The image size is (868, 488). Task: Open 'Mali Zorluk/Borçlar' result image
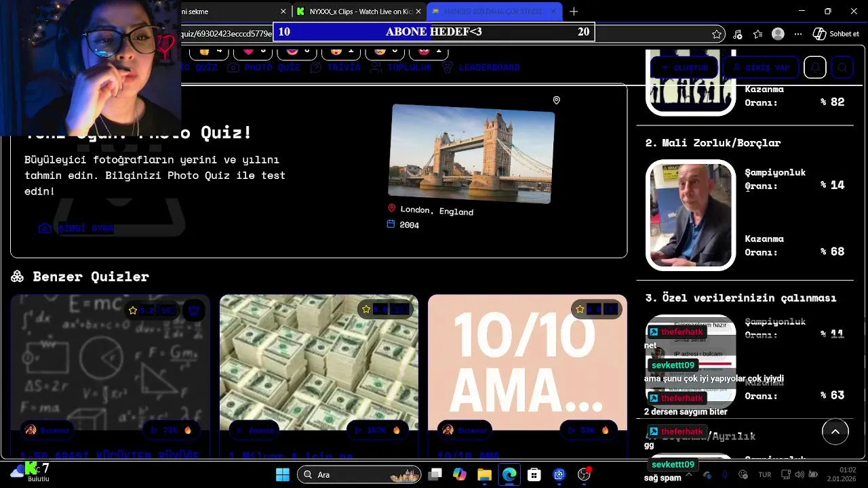(x=690, y=216)
